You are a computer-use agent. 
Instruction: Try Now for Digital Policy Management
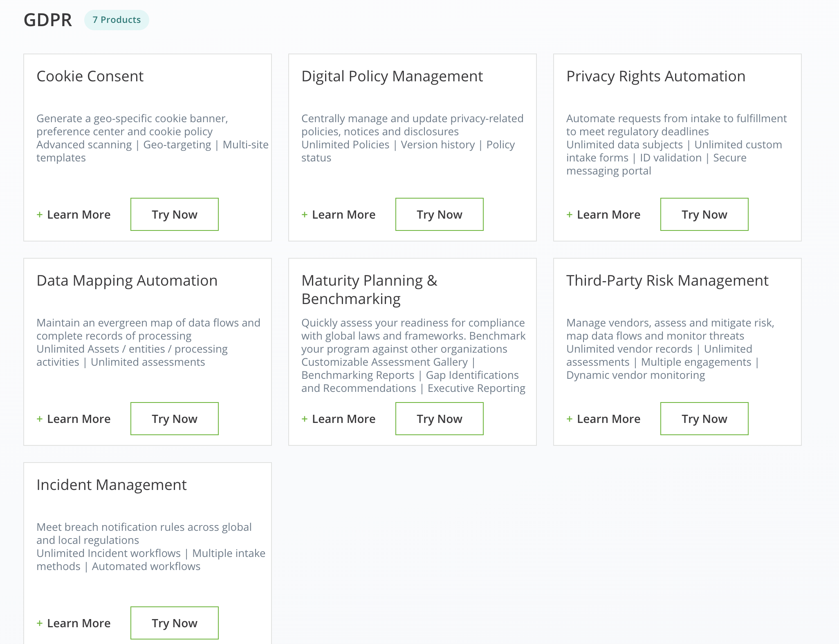click(439, 215)
